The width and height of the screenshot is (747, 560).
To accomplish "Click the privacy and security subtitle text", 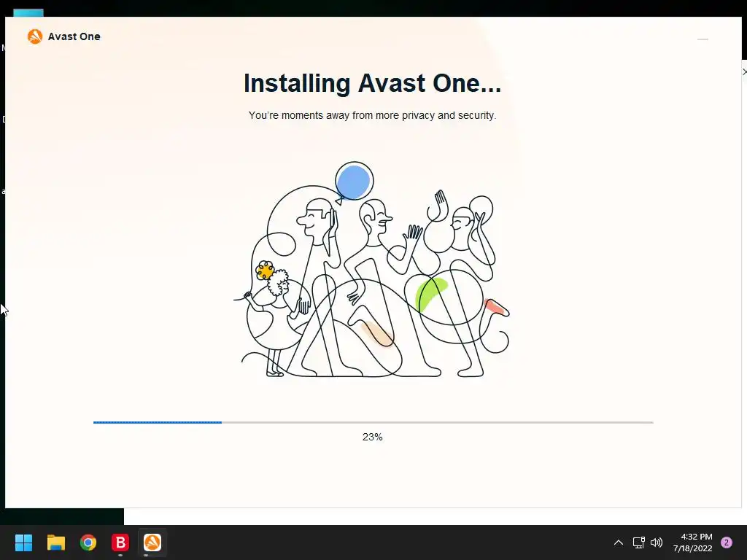I will point(373,115).
